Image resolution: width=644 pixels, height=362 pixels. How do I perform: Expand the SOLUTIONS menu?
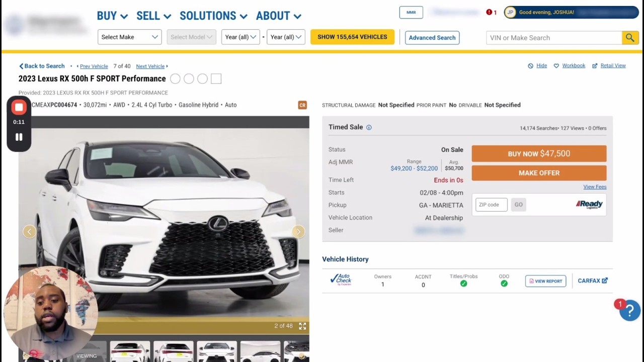[213, 16]
